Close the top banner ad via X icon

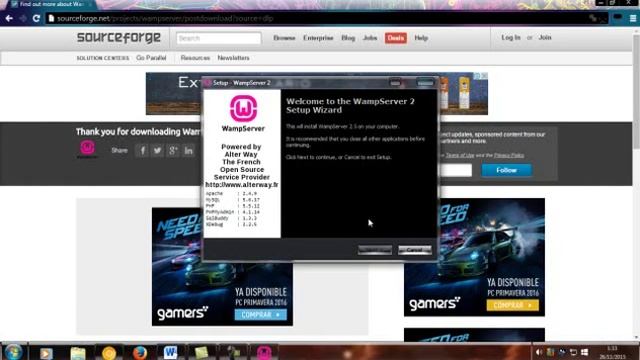pos(484,76)
